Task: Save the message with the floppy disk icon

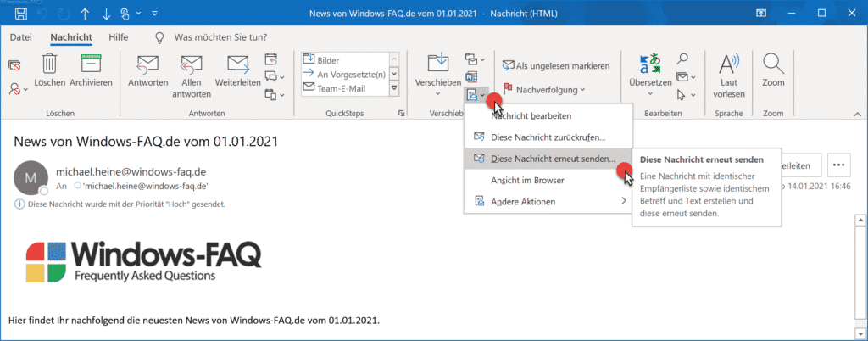Action: tap(21, 12)
